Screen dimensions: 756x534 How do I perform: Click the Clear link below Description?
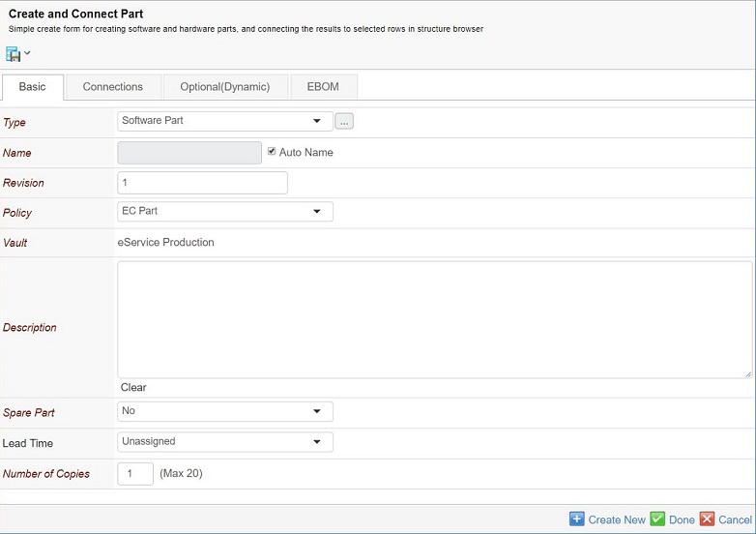(133, 387)
